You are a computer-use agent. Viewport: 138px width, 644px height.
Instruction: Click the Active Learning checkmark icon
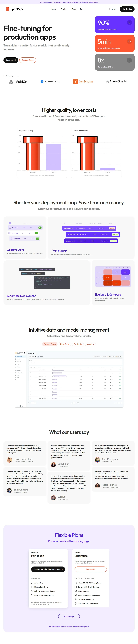coord(76,591)
